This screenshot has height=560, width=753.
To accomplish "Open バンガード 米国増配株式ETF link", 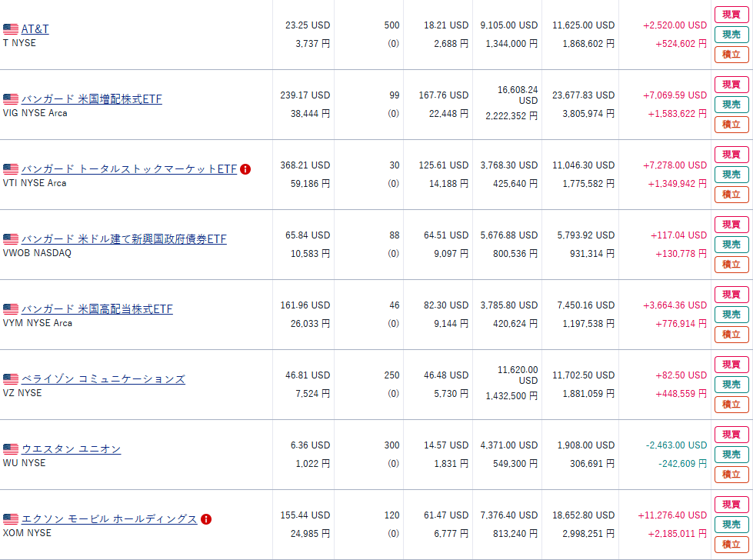I will point(92,99).
